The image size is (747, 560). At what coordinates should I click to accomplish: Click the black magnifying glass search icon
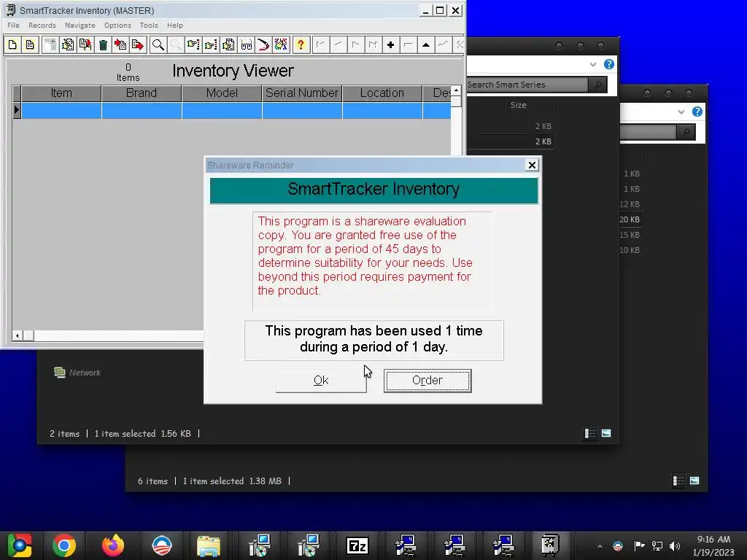click(x=158, y=44)
